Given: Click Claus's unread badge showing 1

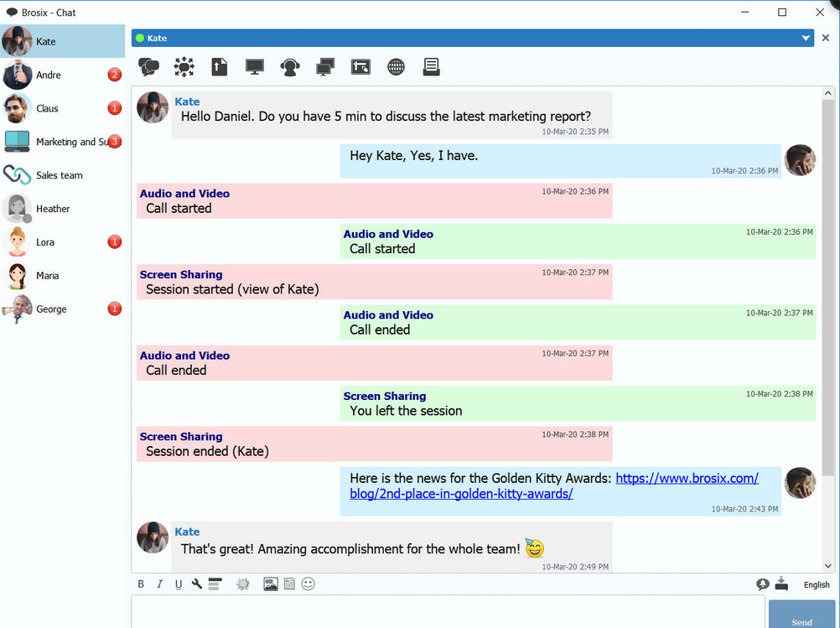Looking at the screenshot, I should 115,108.
